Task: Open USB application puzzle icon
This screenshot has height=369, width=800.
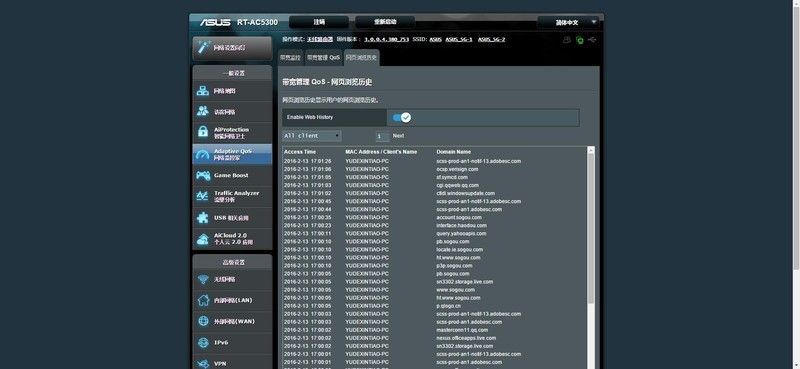Action: tap(203, 217)
